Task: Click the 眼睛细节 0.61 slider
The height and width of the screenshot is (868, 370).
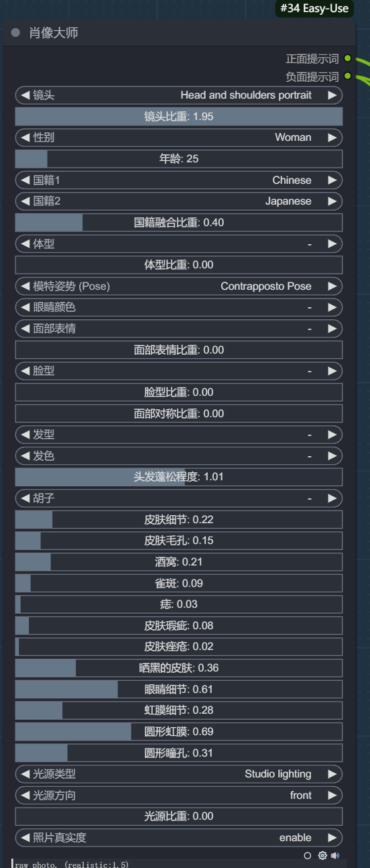Action: tap(179, 689)
